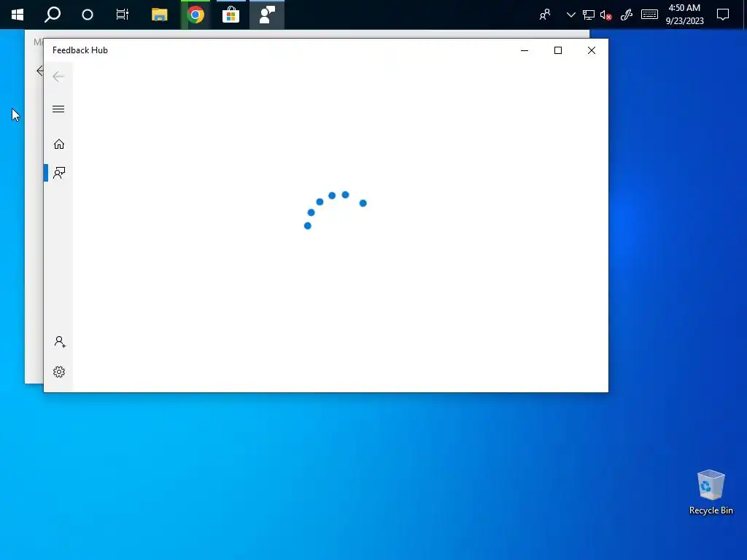Open Windows Ink Workspace pen icon

click(x=627, y=15)
